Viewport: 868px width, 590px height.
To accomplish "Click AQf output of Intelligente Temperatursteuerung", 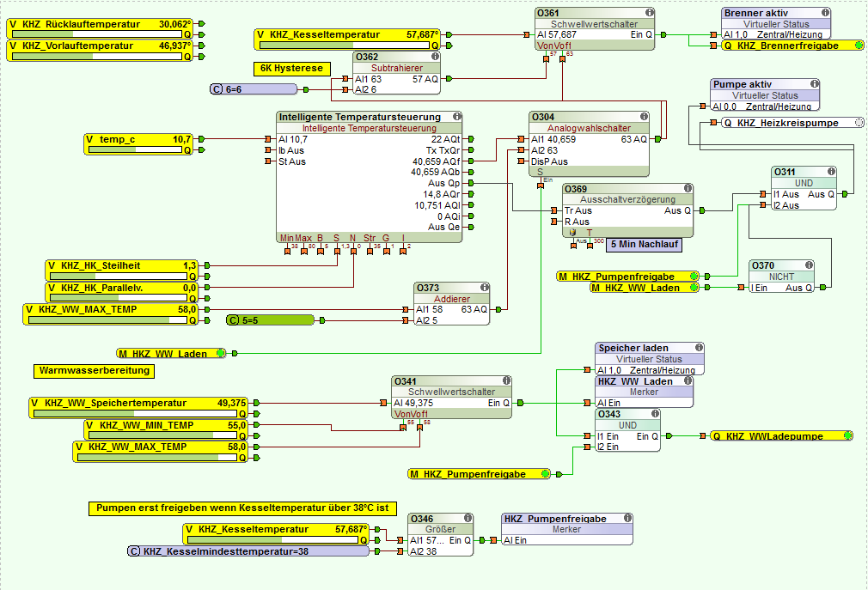I will 471,161.
